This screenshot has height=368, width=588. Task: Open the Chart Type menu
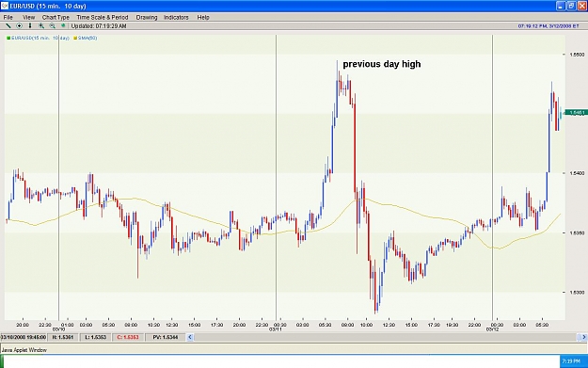(56, 17)
